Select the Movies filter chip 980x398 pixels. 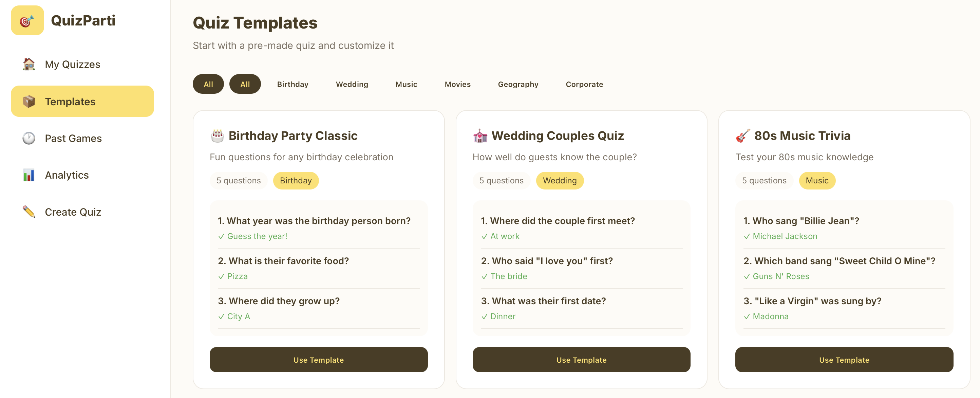coord(457,84)
